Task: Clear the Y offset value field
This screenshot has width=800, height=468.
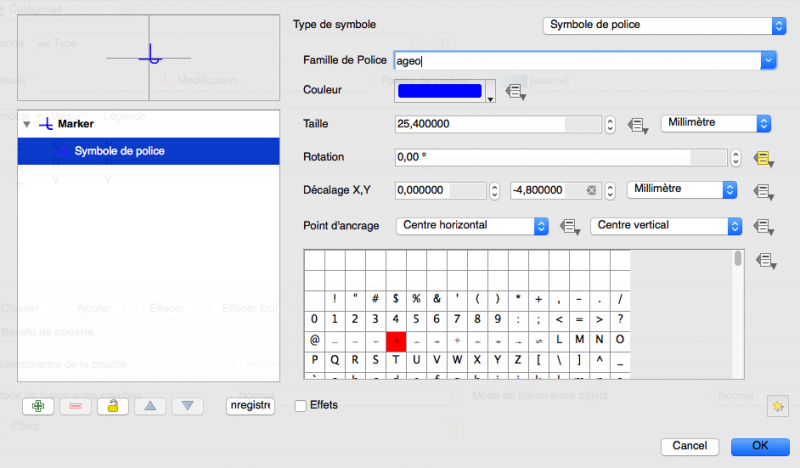Action: [x=591, y=190]
